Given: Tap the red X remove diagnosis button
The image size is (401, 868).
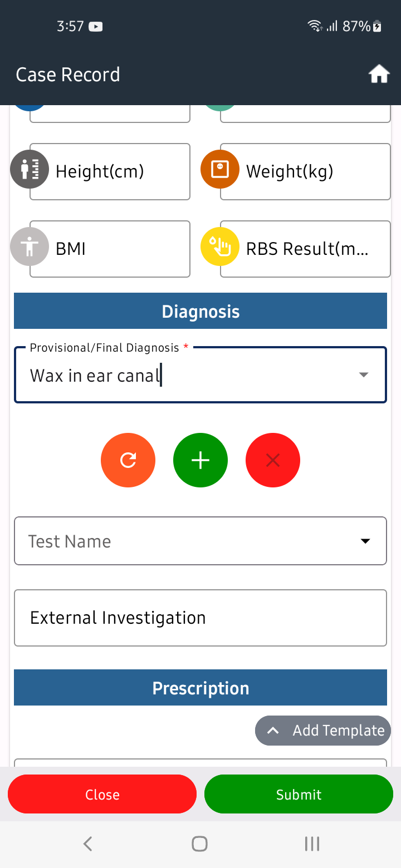Looking at the screenshot, I should coord(273,460).
